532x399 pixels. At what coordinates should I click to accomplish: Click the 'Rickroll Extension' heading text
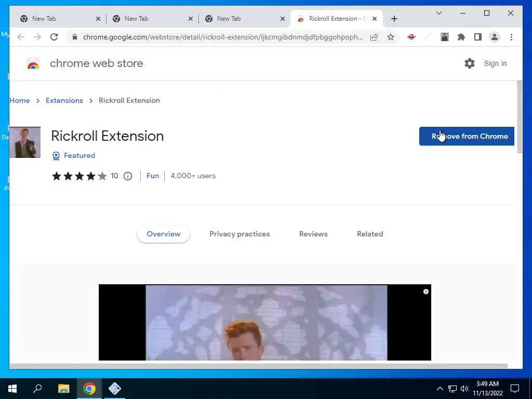108,136
